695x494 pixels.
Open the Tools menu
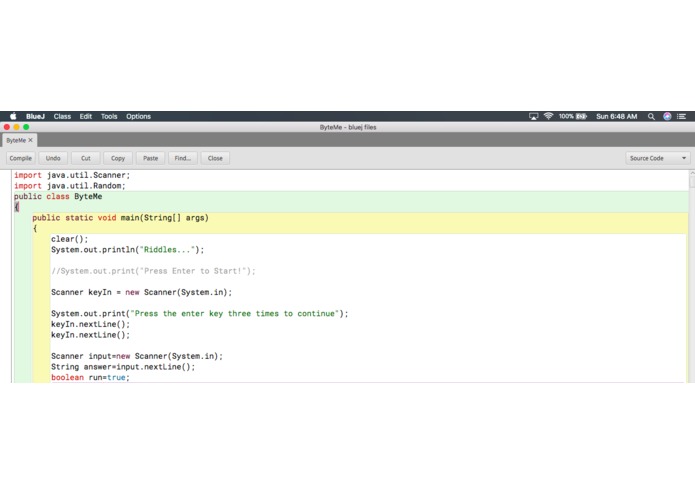click(109, 116)
